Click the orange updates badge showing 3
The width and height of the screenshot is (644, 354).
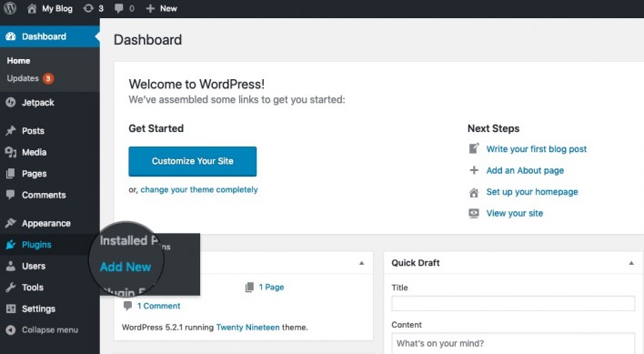[x=48, y=78]
